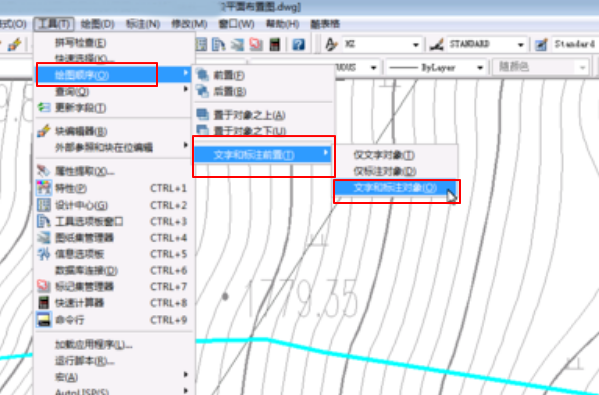The height and width of the screenshot is (395, 599).
Task: Click the 块编辑器(B) icon
Action: click(x=44, y=131)
